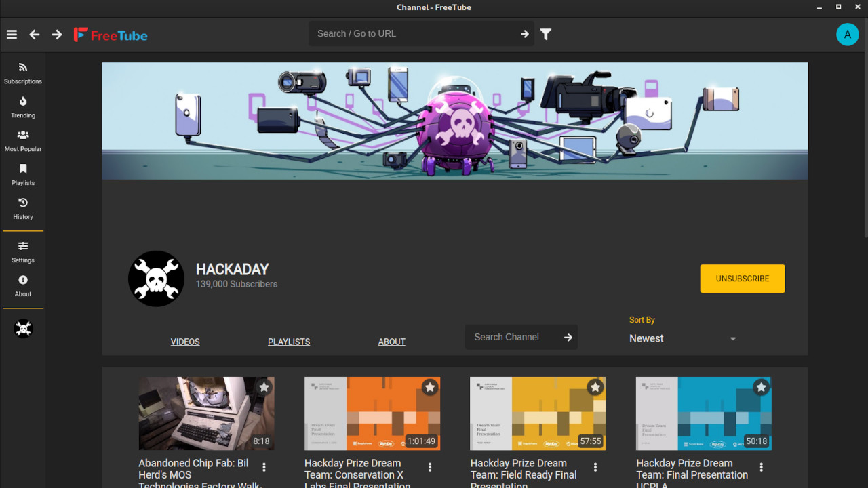The height and width of the screenshot is (488, 868).
Task: Toggle star on Conservation X Labs video
Action: (430, 387)
